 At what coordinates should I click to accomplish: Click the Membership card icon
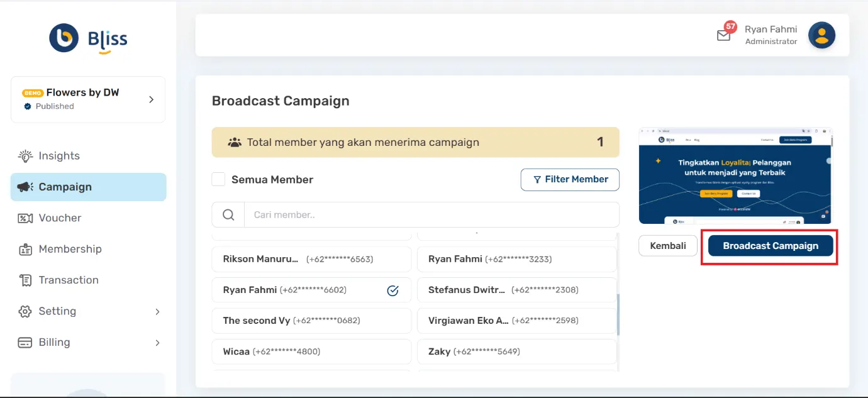(x=25, y=250)
